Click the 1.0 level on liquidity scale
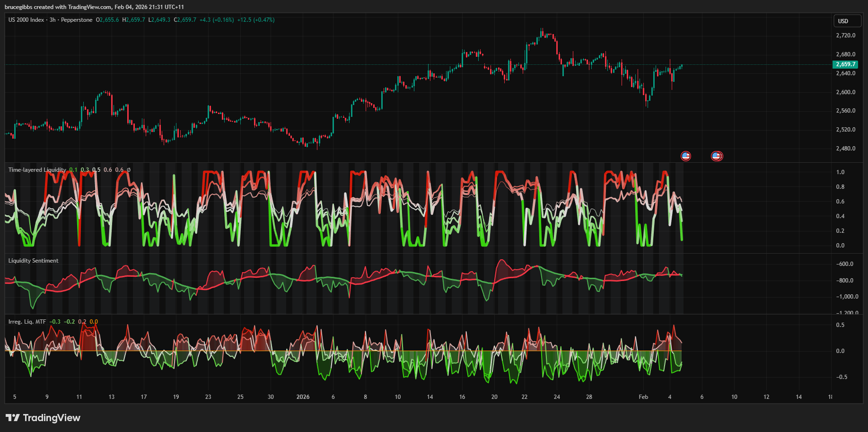Screen dimensions: 868x432 [840, 172]
